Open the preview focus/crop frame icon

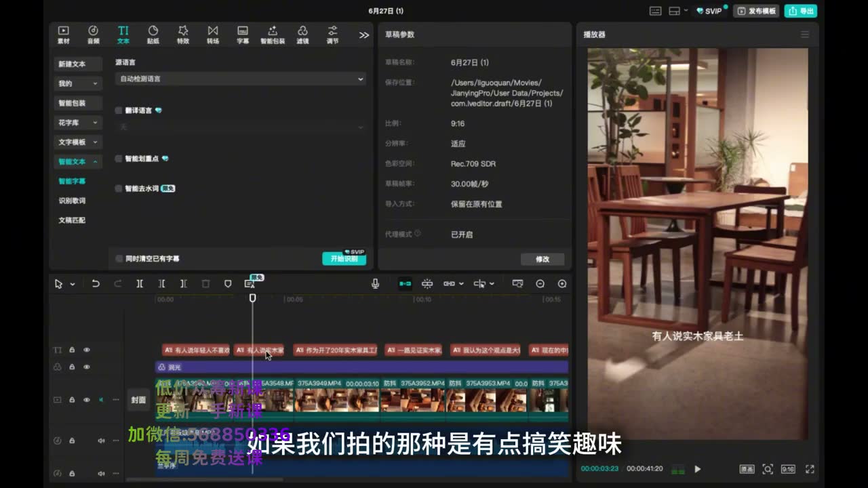(x=768, y=469)
